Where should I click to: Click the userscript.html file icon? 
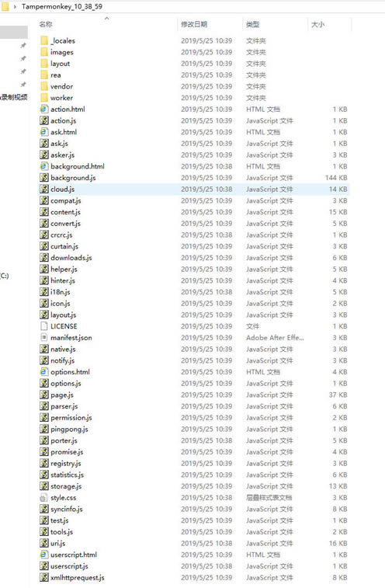pos(44,555)
